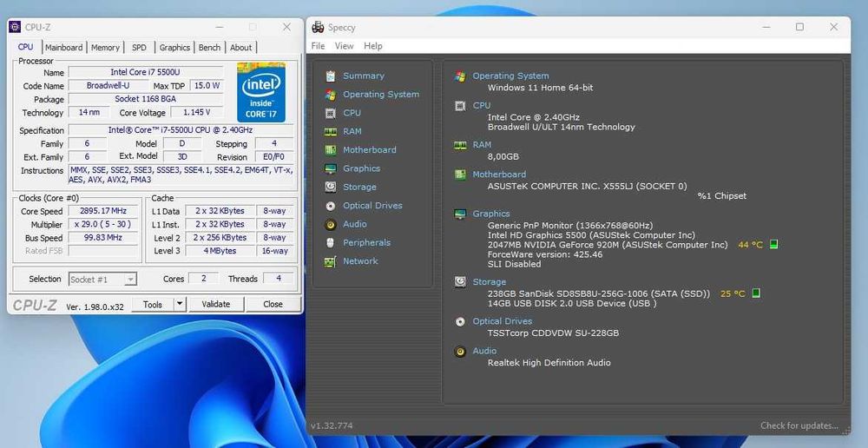Screen dimensions: 868x448
Task: Click the drive icon beside Storage heading
Action: (460, 282)
